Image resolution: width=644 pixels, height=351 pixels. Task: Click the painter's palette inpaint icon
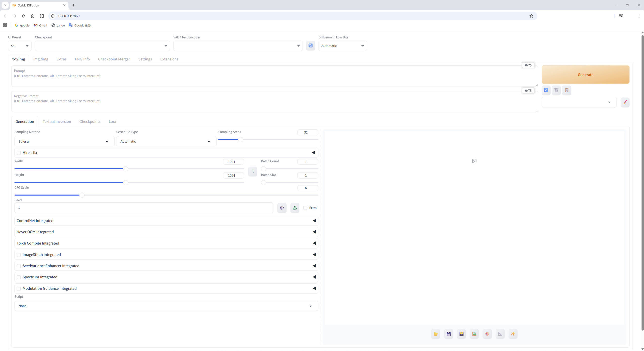click(487, 334)
